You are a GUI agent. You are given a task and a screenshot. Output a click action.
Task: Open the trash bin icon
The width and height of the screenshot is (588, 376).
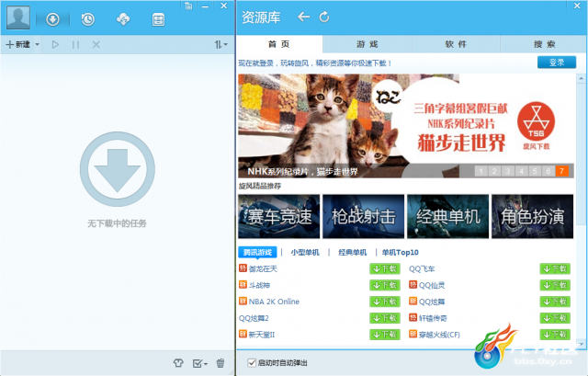[x=220, y=363]
